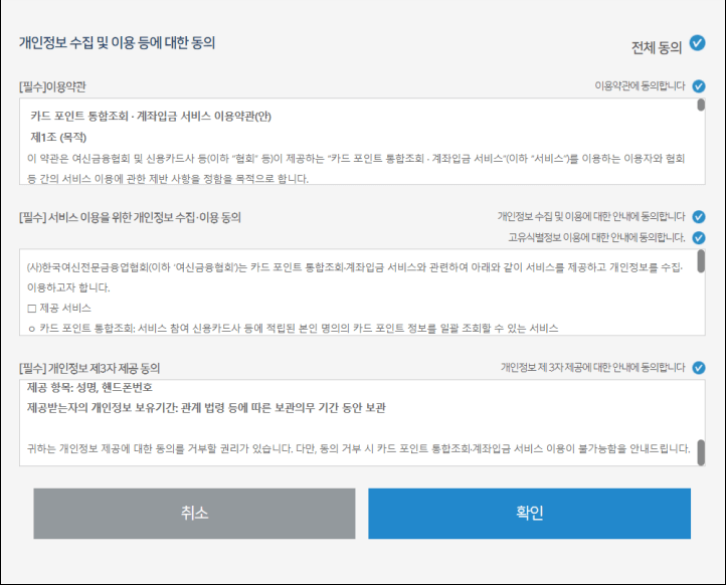Click the [필수]이용약관 heading

tap(52, 87)
